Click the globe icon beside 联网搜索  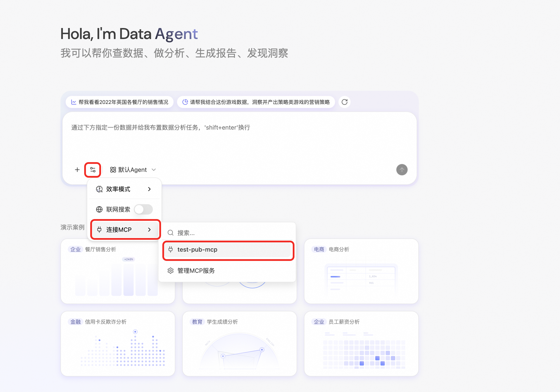(99, 209)
